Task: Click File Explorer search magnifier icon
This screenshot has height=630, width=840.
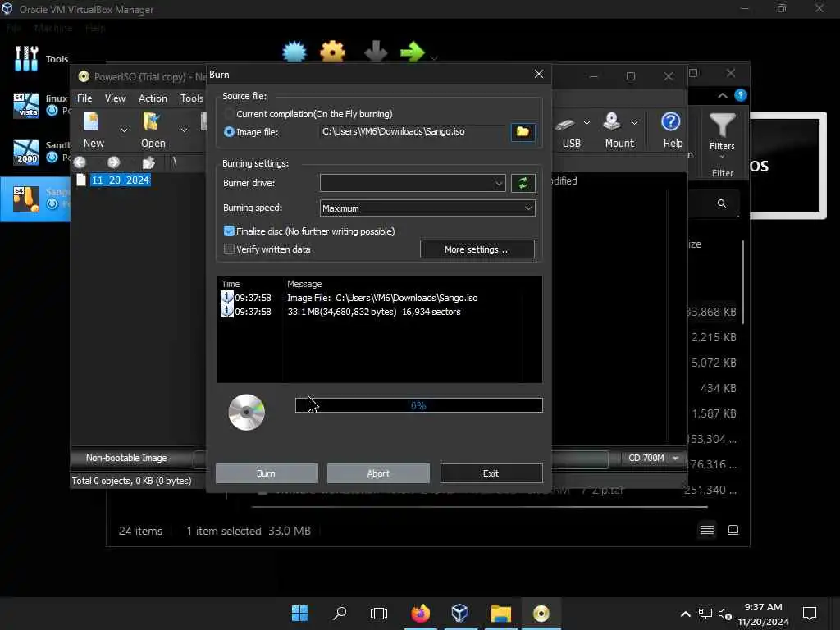Action: [722, 203]
